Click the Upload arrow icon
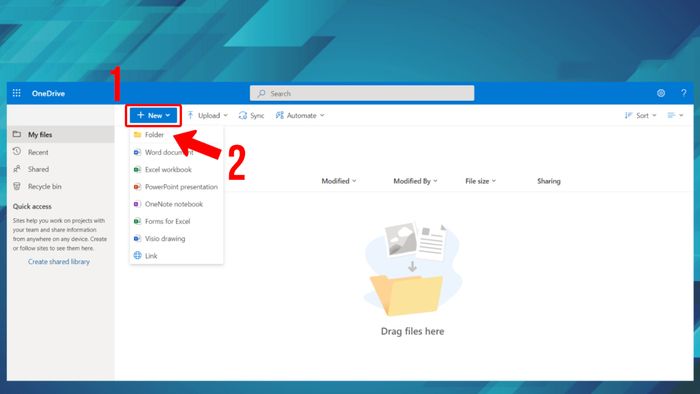The image size is (700, 394). 191,115
